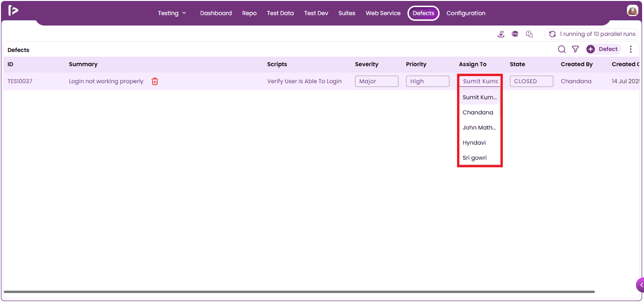This screenshot has width=644, height=302.
Task: Open the State CLOSED dropdown
Action: (532, 81)
